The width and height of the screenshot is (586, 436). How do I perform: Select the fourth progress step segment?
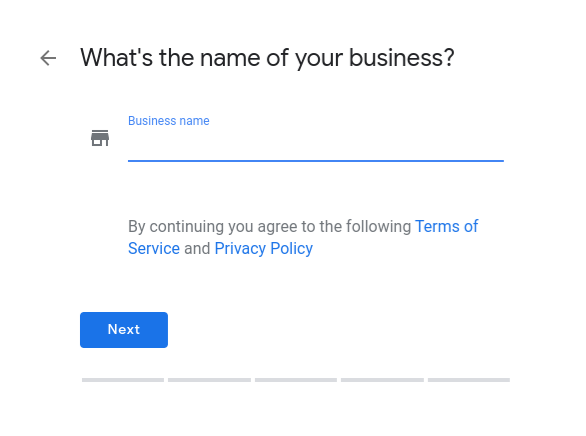coord(382,380)
